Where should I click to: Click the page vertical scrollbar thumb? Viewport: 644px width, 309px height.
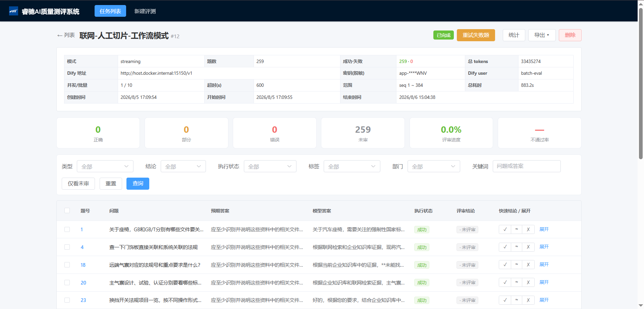coord(641,84)
